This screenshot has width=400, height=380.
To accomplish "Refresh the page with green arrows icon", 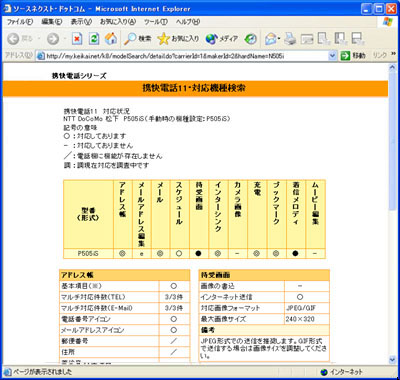I will [94, 39].
